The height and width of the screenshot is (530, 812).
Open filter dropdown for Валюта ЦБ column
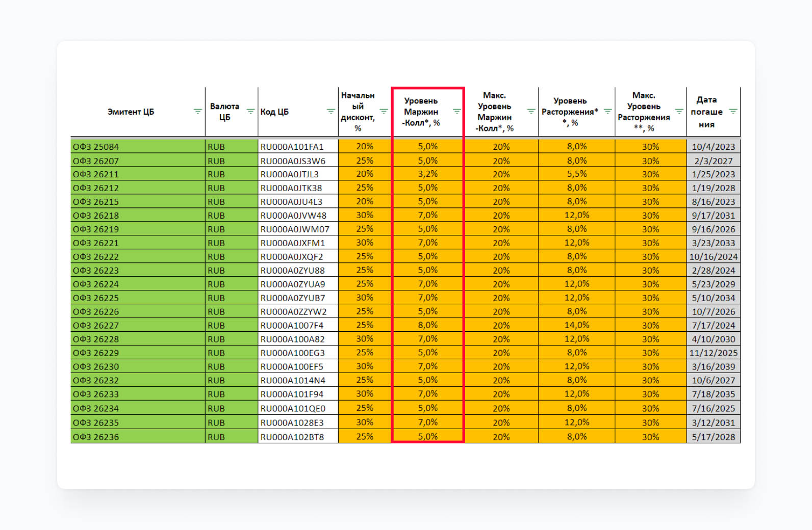(x=250, y=112)
